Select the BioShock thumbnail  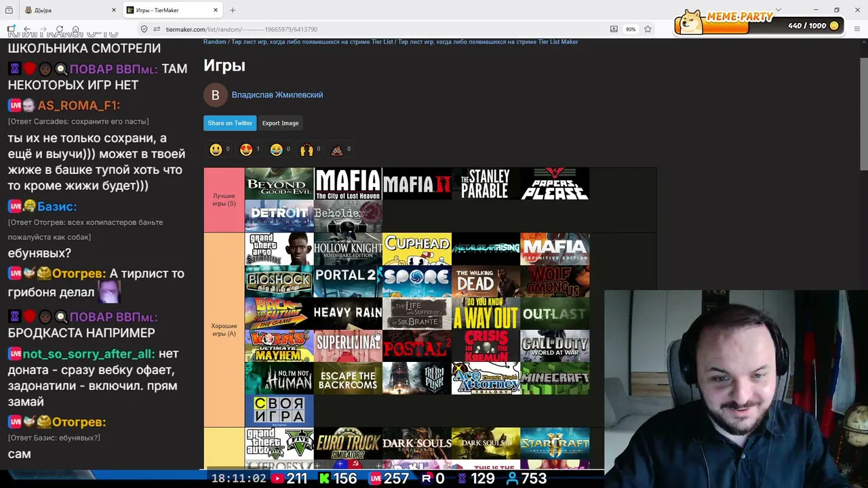279,281
